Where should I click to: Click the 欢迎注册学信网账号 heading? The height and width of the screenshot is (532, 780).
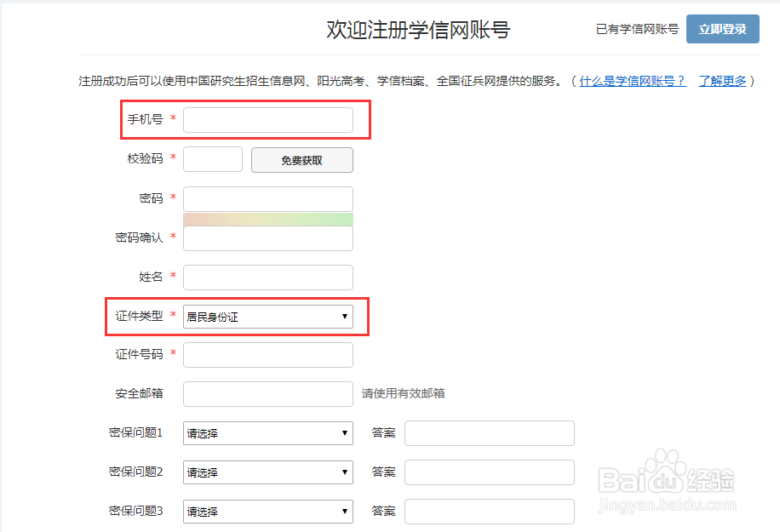pos(418,30)
